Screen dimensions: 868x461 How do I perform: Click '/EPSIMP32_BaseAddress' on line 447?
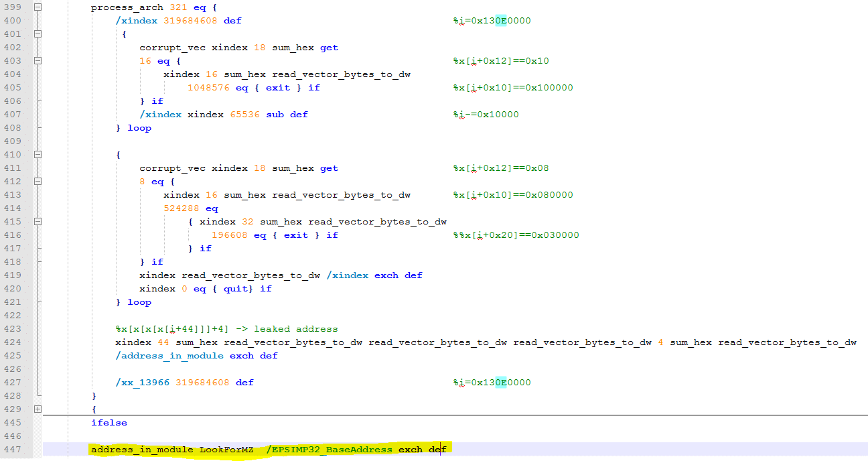(x=330, y=450)
